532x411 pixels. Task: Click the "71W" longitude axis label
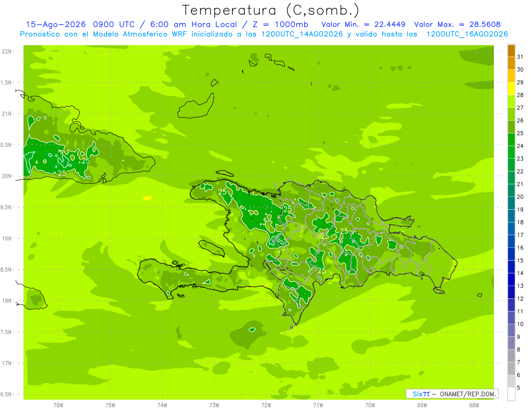point(318,405)
